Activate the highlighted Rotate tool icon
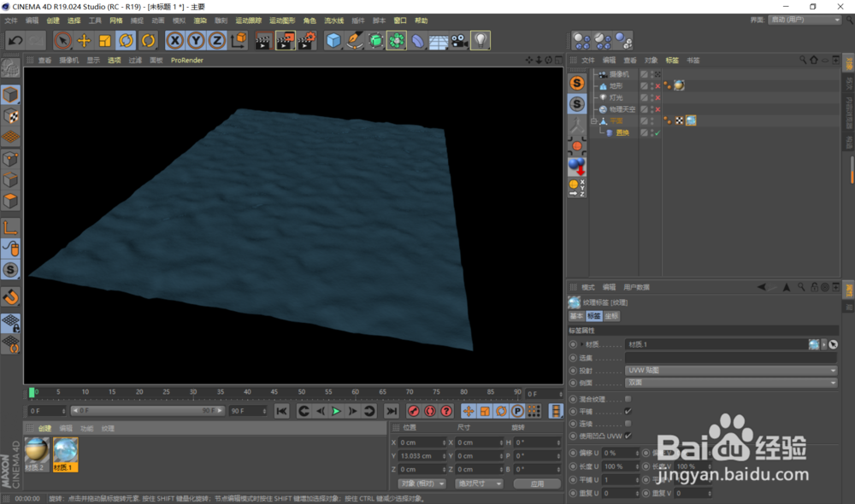 pyautogui.click(x=126, y=40)
